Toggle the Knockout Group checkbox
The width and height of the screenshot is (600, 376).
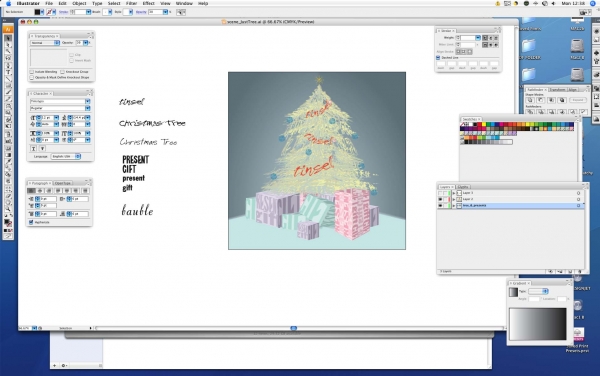point(62,72)
